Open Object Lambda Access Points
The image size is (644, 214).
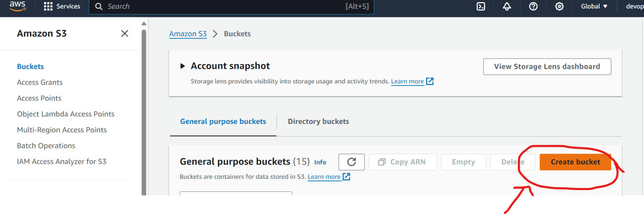pos(66,114)
